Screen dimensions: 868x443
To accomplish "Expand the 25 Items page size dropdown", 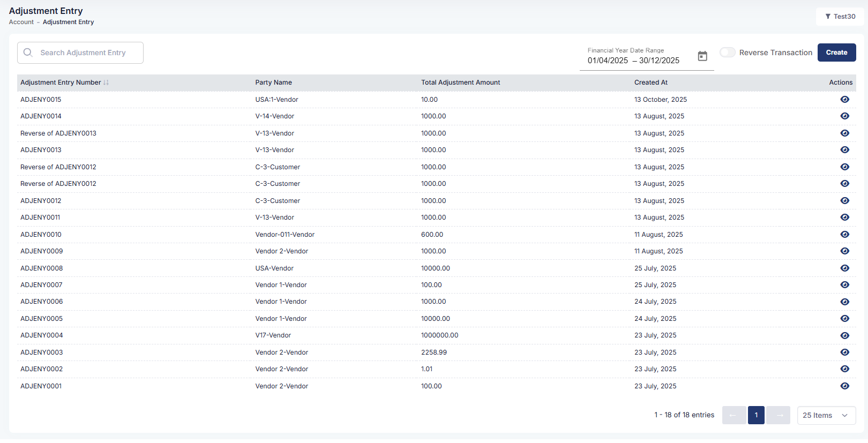I will 826,416.
